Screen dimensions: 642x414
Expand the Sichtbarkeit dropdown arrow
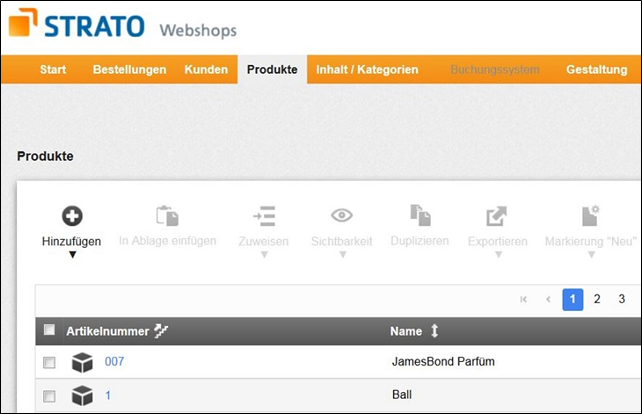(x=343, y=255)
